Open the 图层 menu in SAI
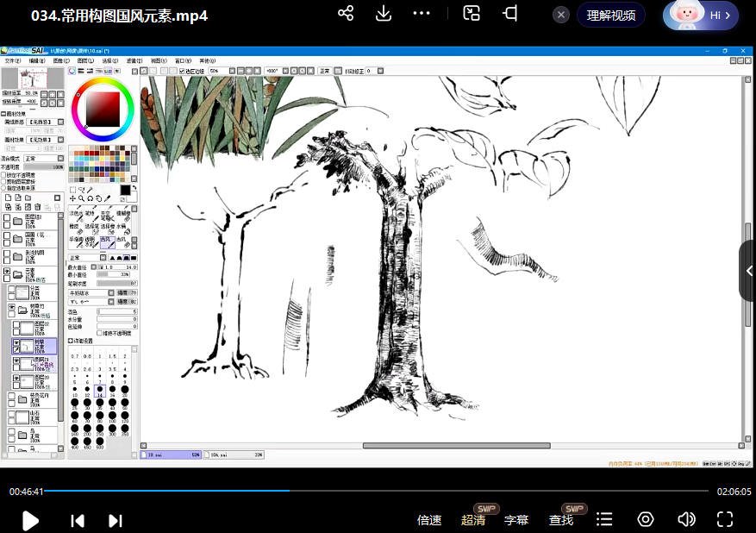 coord(84,61)
